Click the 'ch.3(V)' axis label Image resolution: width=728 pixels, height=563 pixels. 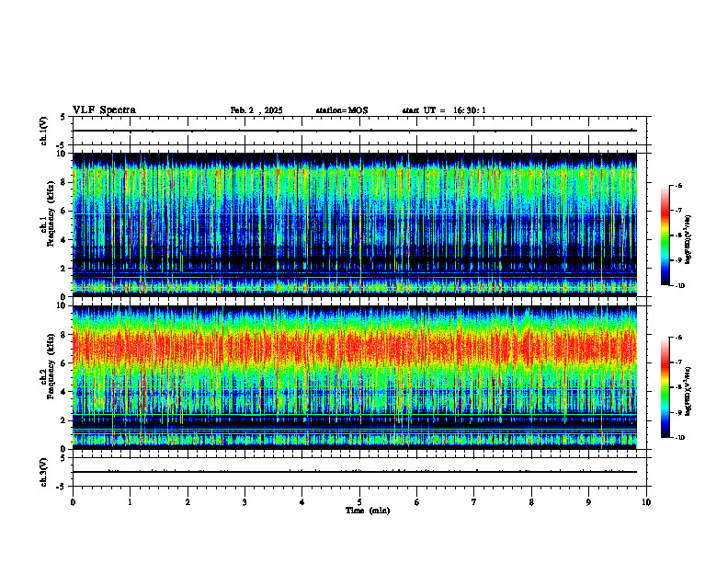coord(44,472)
